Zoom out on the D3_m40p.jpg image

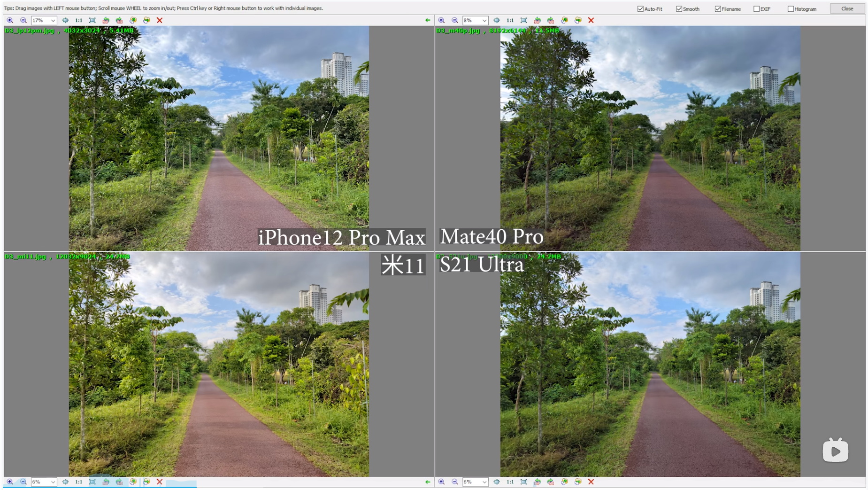[x=455, y=20]
